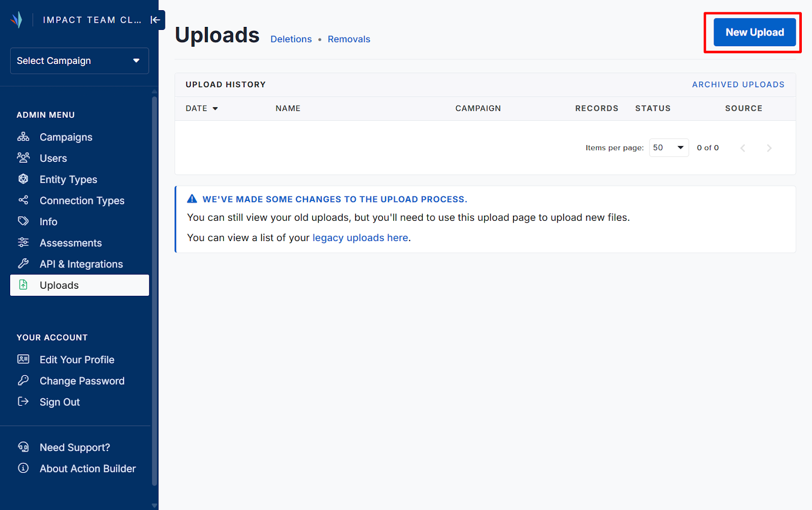Click the New Upload button
The width and height of the screenshot is (812, 510).
point(755,32)
